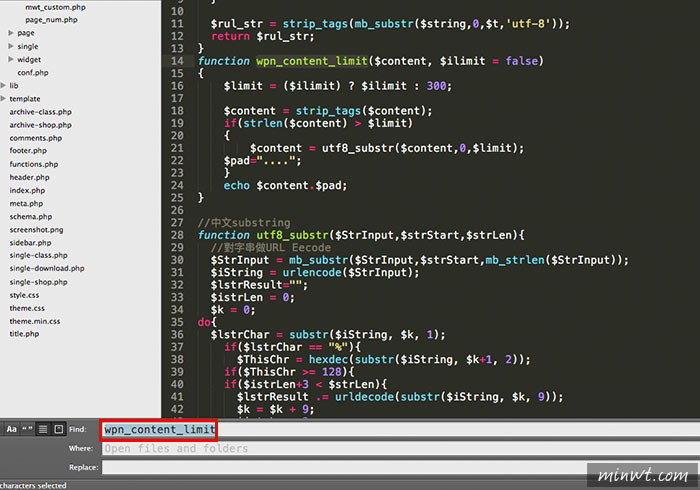The image size is (700, 490).
Task: Open header.php file
Action: click(29, 177)
